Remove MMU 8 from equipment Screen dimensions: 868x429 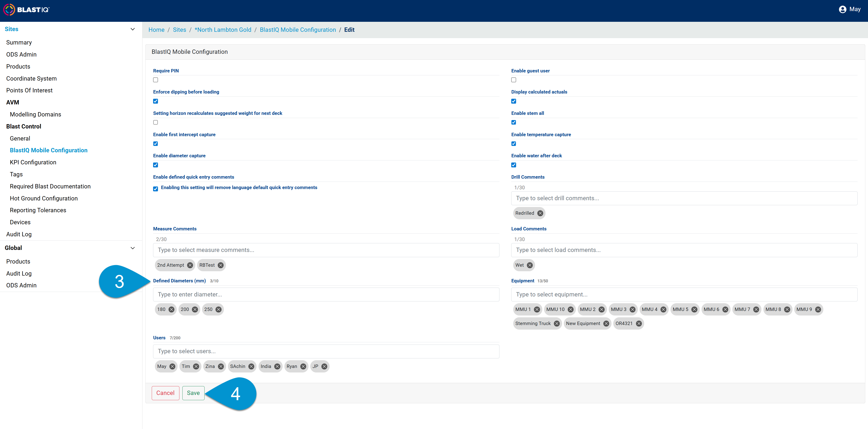[787, 309]
